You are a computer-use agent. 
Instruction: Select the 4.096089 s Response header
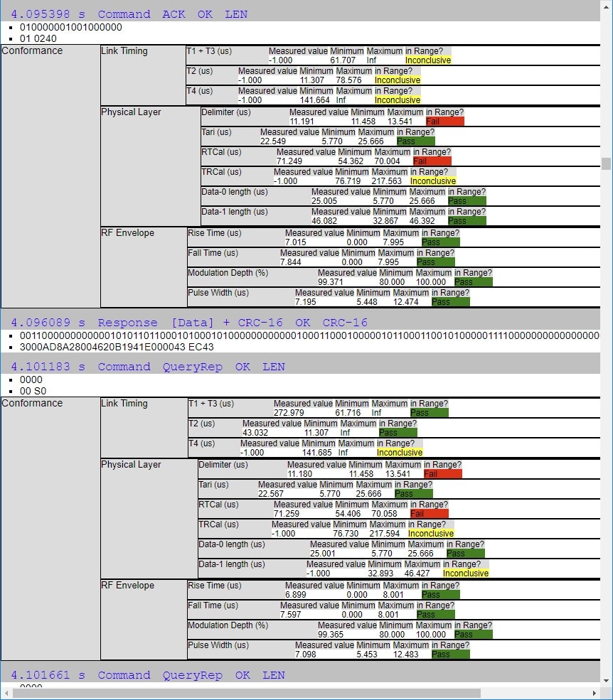pyautogui.click(x=189, y=323)
